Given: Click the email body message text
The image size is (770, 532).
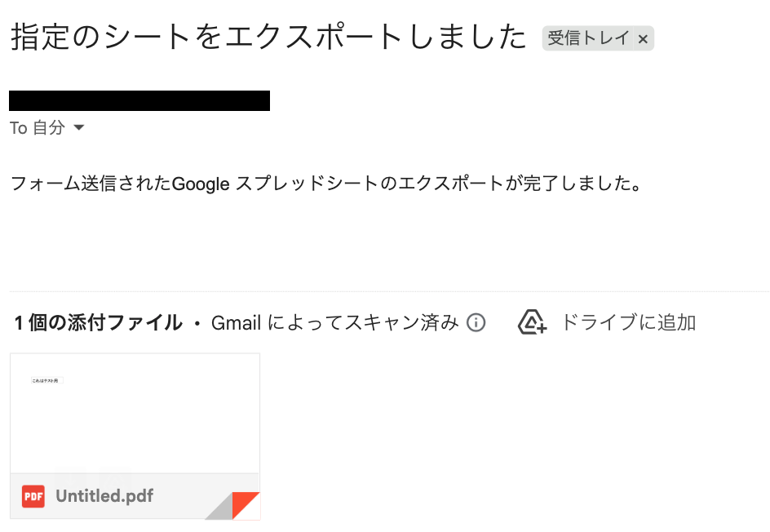Looking at the screenshot, I should click(x=326, y=184).
